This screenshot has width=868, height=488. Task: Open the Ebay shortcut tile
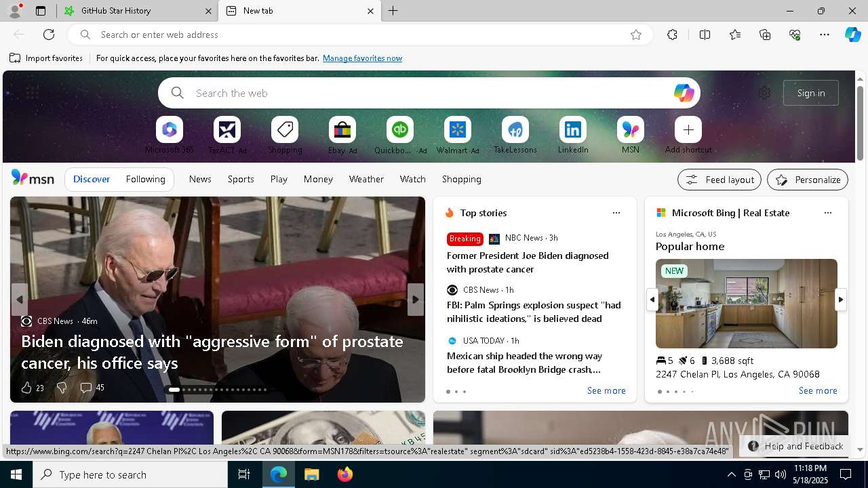(342, 129)
